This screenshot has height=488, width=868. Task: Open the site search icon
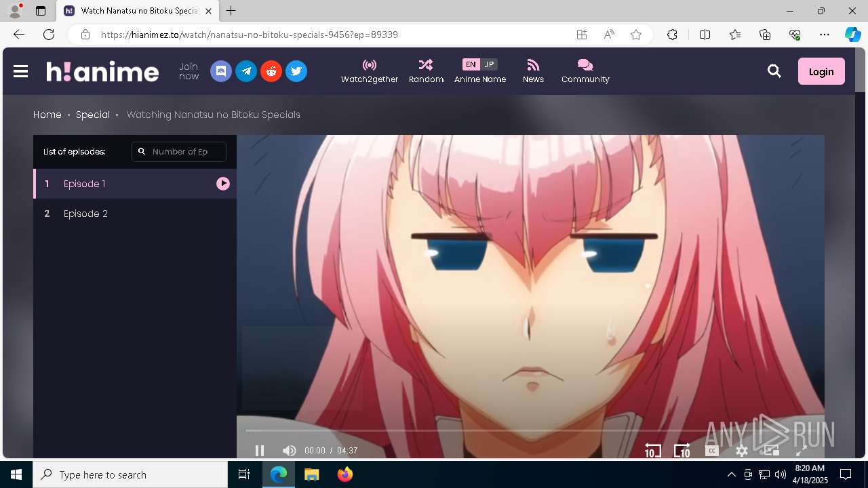pos(774,71)
